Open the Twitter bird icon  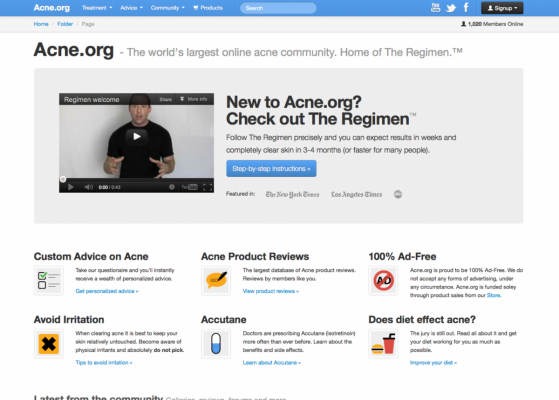(451, 8)
